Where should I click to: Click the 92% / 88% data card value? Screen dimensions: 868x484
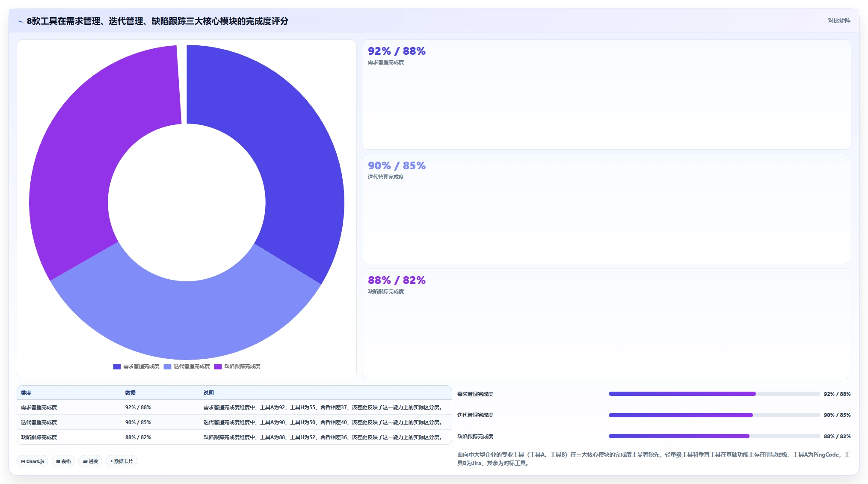pyautogui.click(x=397, y=51)
